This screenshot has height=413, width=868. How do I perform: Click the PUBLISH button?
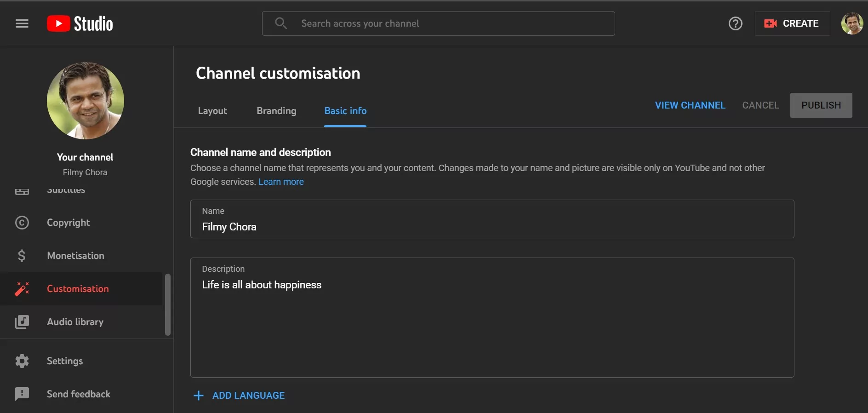821,105
